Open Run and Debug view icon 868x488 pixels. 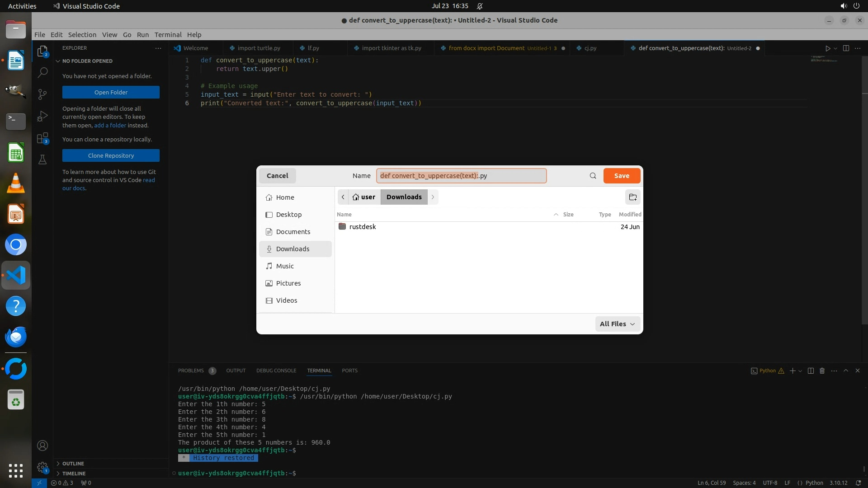click(42, 116)
